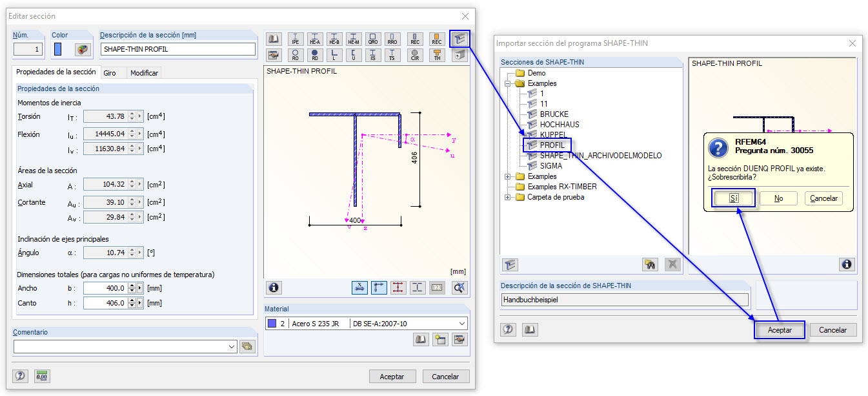Expand the Carpeta de prueba folder
Image resolution: width=868 pixels, height=396 pixels.
(509, 197)
